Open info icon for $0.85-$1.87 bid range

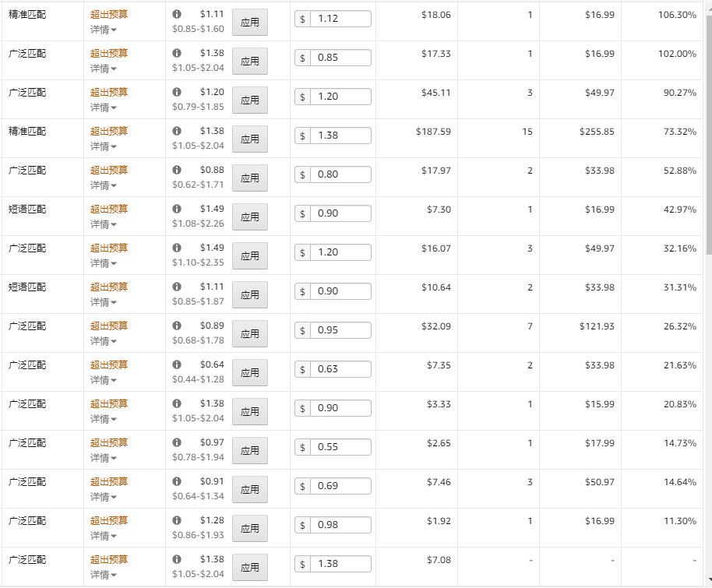[x=177, y=287]
